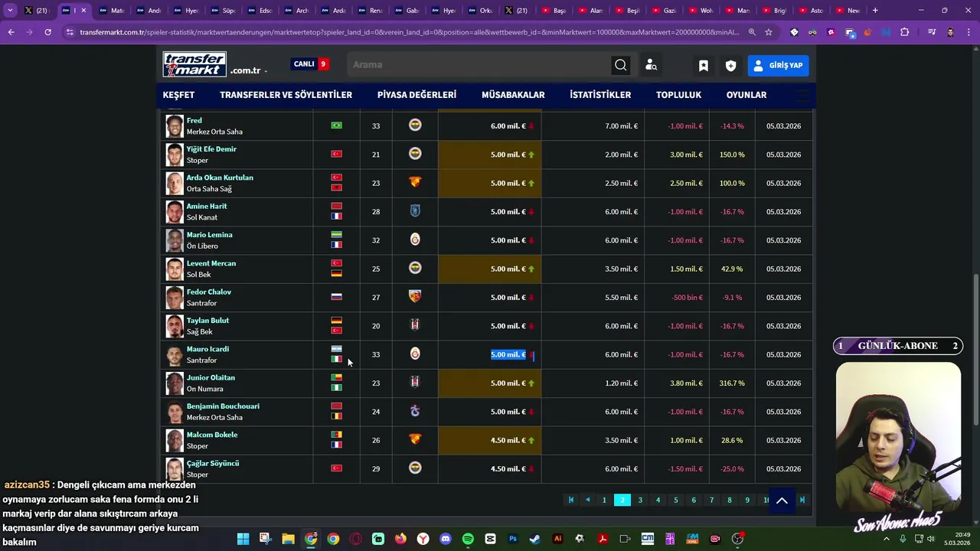
Task: Go to results page 1
Action: coord(604,500)
